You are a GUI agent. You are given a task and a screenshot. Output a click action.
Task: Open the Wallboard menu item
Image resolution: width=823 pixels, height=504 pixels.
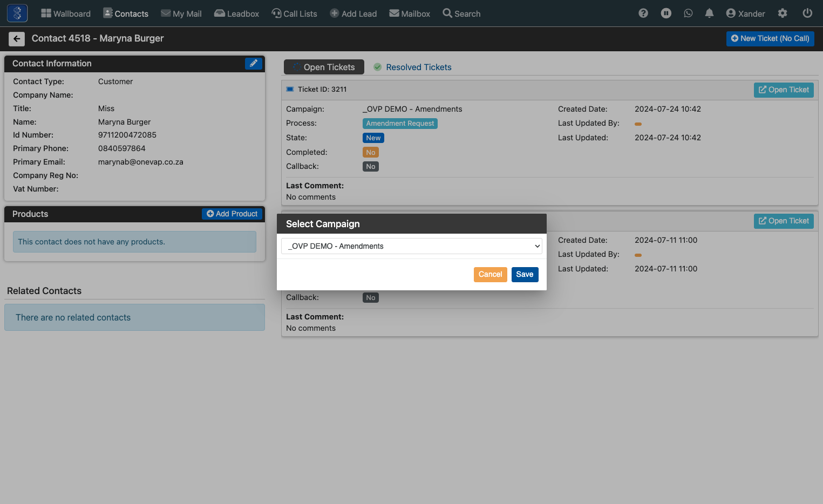coord(66,13)
